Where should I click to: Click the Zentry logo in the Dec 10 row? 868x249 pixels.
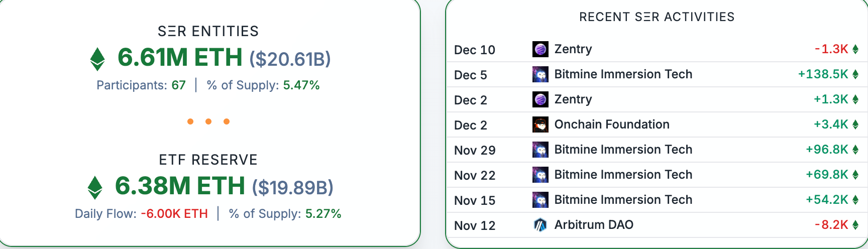coord(540,49)
